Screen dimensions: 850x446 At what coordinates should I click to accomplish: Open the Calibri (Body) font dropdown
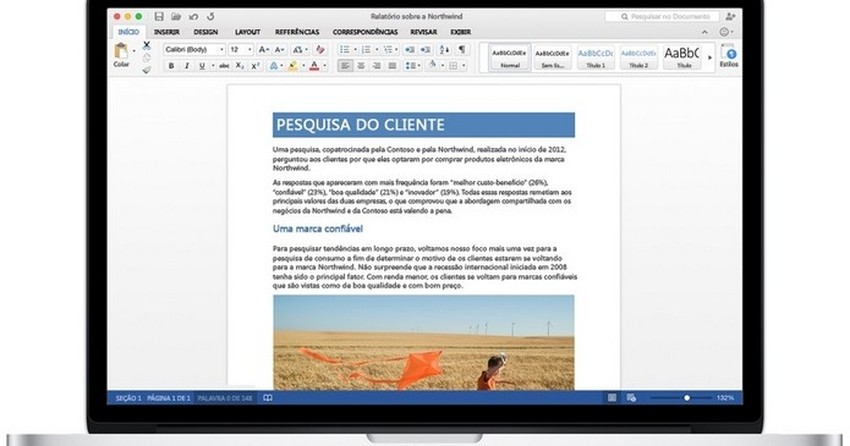click(192, 49)
